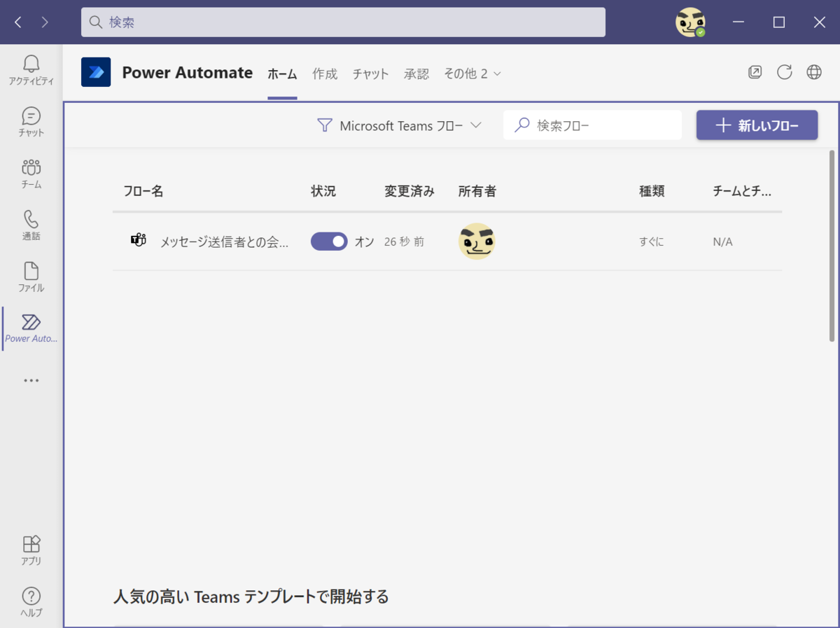
Task: Click the 状況 column header
Action: point(323,191)
